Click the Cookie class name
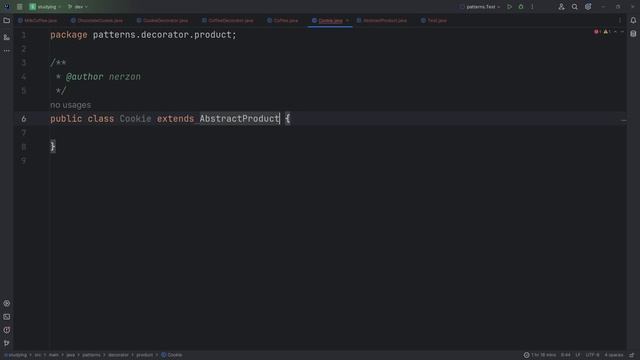Viewport: 640px width, 360px height. tap(135, 119)
